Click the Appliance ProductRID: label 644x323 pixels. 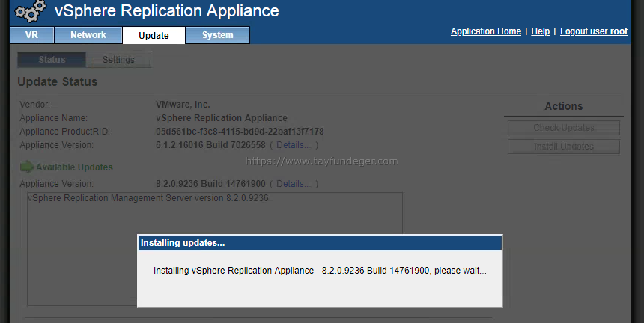point(65,132)
